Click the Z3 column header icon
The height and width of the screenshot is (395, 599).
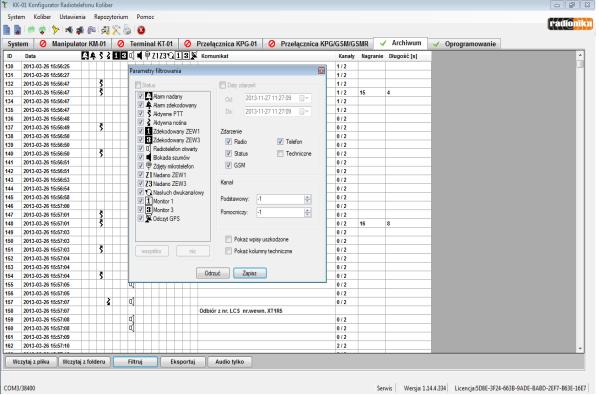(x=163, y=56)
